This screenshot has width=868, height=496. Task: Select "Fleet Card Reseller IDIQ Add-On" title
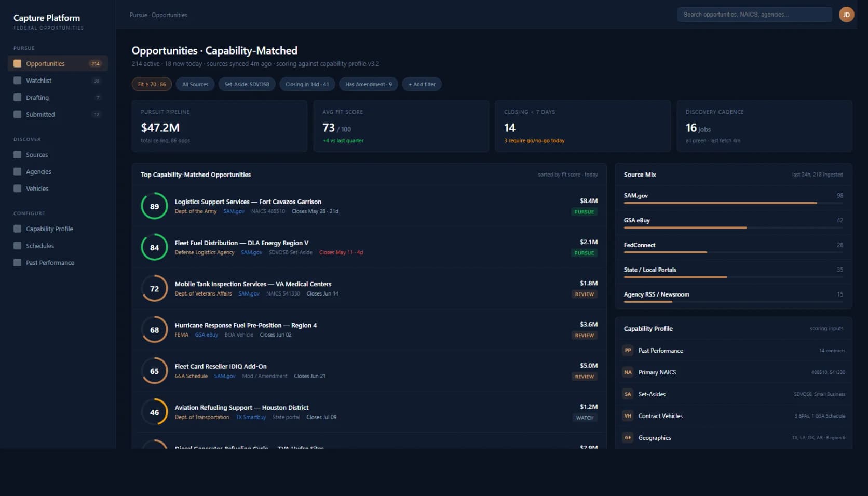[x=221, y=366]
